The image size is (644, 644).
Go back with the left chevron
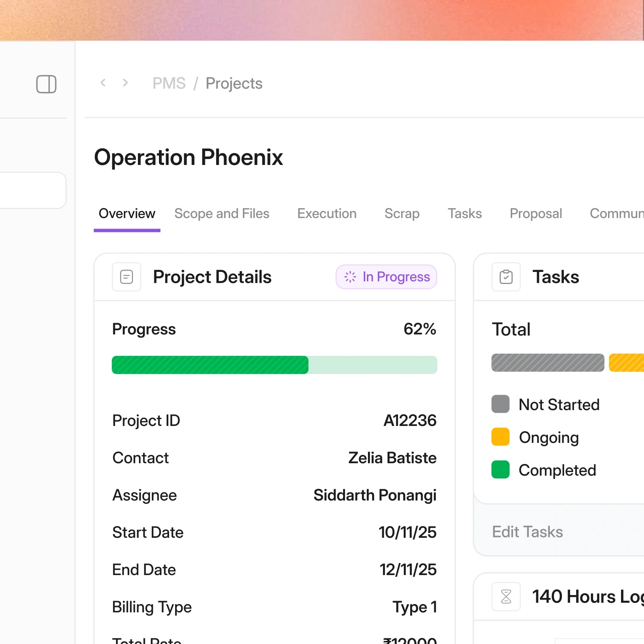pos(103,82)
